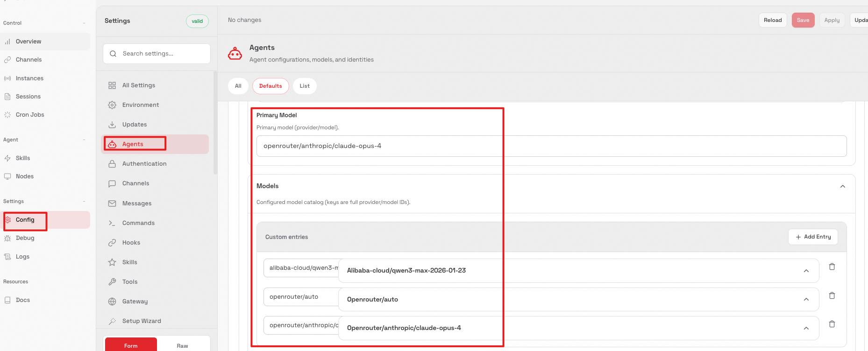
Task: Collapse the Alibaba-cloud/qwen3-max-2026-01-23 entry
Action: pos(806,271)
